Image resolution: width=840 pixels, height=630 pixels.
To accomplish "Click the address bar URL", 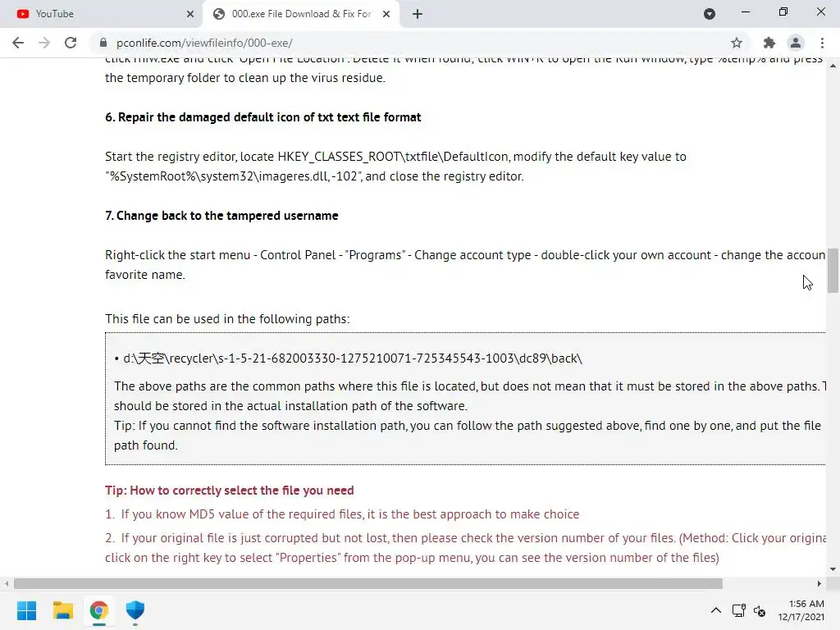I will pos(204,43).
